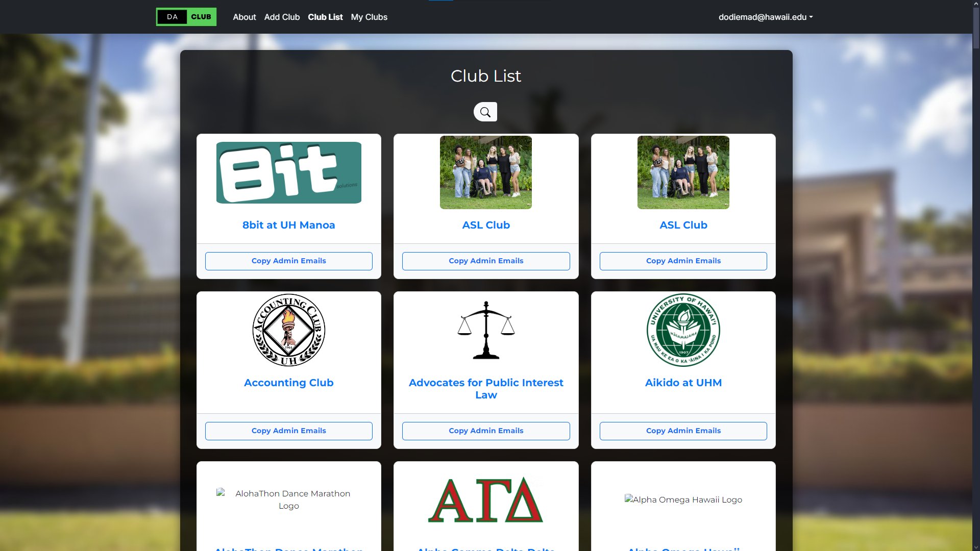Click the Alpha Gamma Delta Greek letters image
This screenshot has width=980, height=551.
tap(485, 500)
